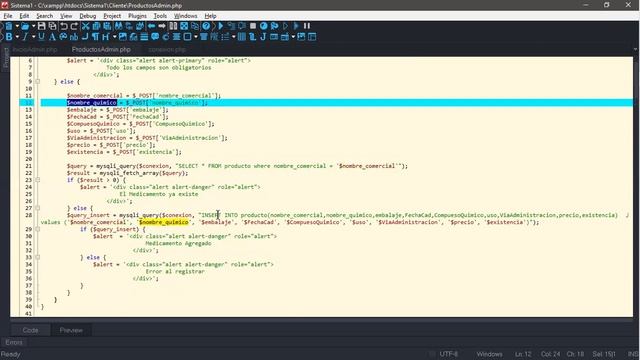Click the 'Col: 24' status entry
The height and width of the screenshot is (360, 640).
click(x=550, y=354)
